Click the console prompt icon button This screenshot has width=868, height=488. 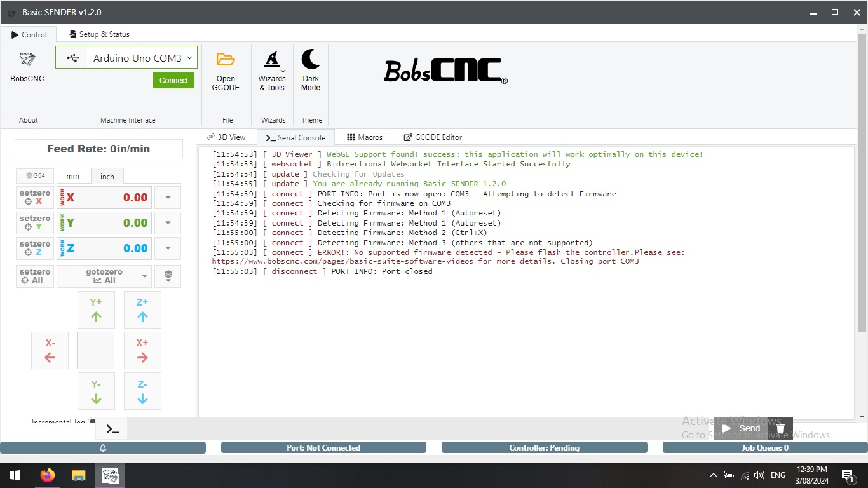click(x=112, y=429)
